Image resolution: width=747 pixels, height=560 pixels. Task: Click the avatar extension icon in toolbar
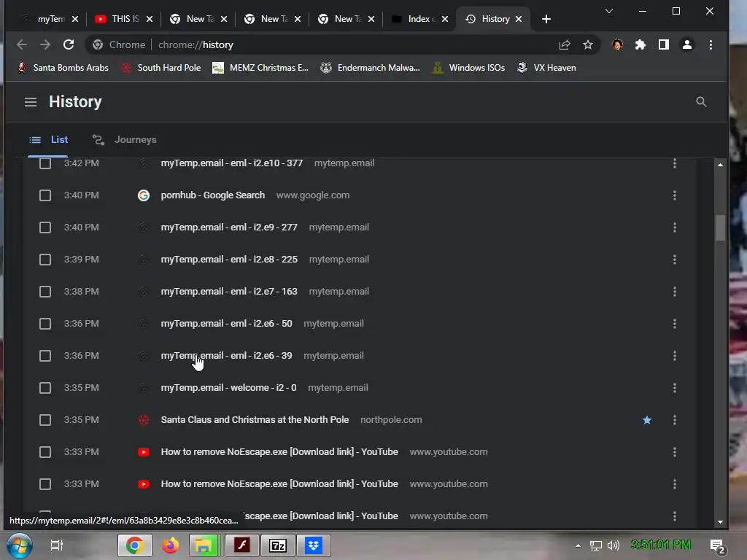pyautogui.click(x=617, y=44)
